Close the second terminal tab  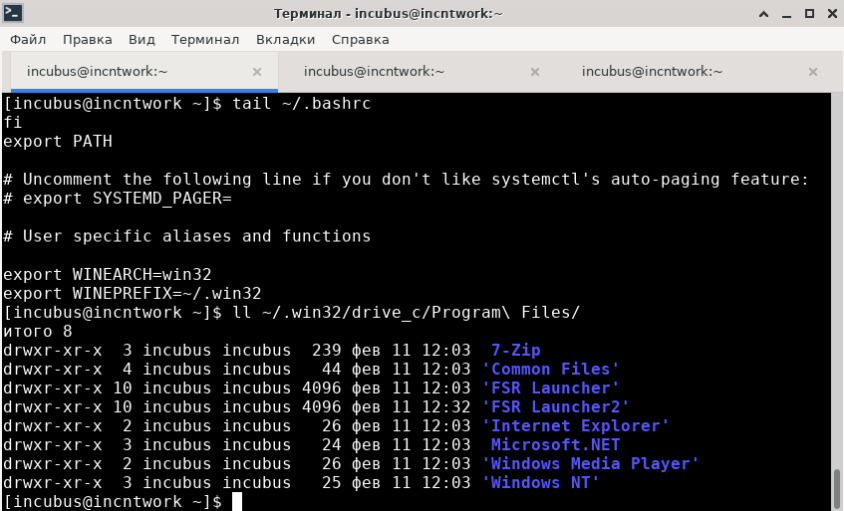tap(535, 72)
